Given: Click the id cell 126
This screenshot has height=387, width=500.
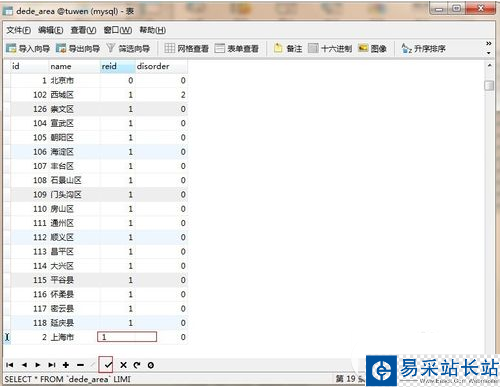Looking at the screenshot, I should pos(29,109).
